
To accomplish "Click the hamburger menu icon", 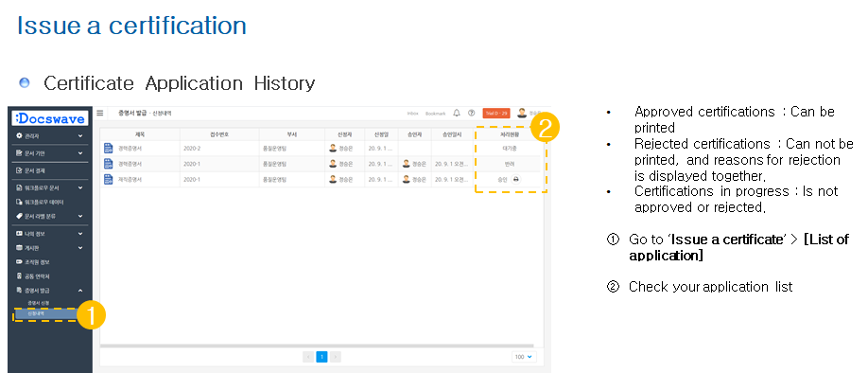I will (x=100, y=113).
